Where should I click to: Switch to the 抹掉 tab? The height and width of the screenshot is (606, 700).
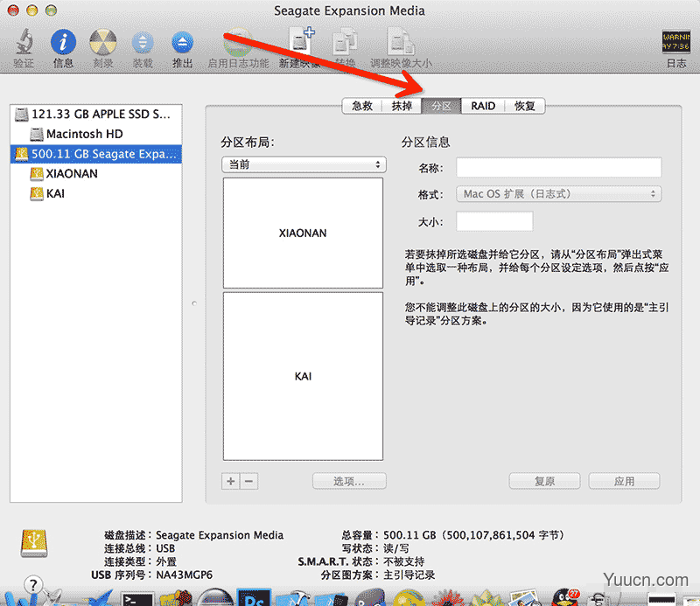coord(402,106)
